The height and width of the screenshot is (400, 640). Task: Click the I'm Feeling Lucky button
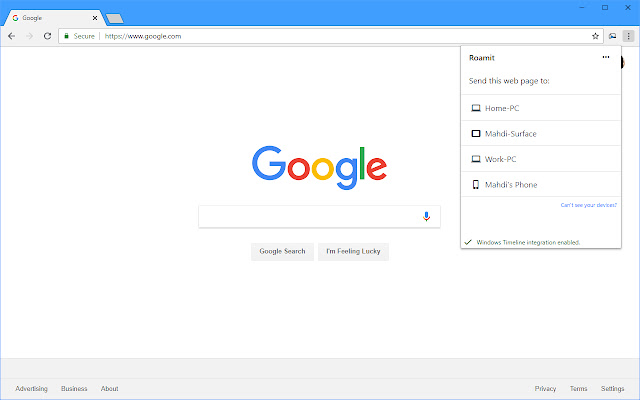click(353, 251)
